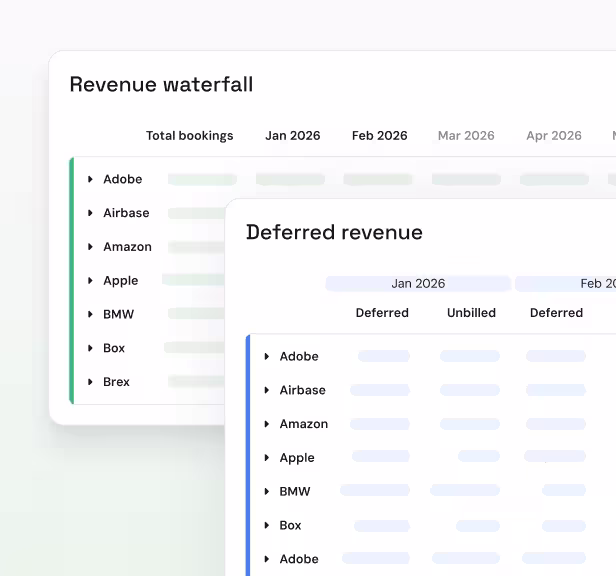Expand Apple row in Deferred revenue
616x576 pixels.
click(267, 458)
